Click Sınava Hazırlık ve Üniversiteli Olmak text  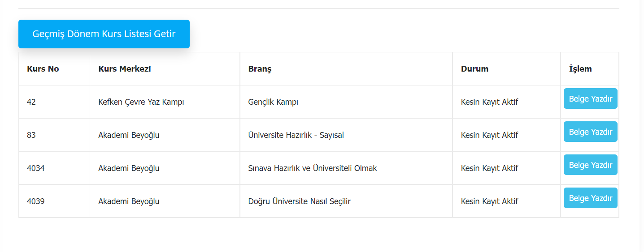tap(313, 168)
